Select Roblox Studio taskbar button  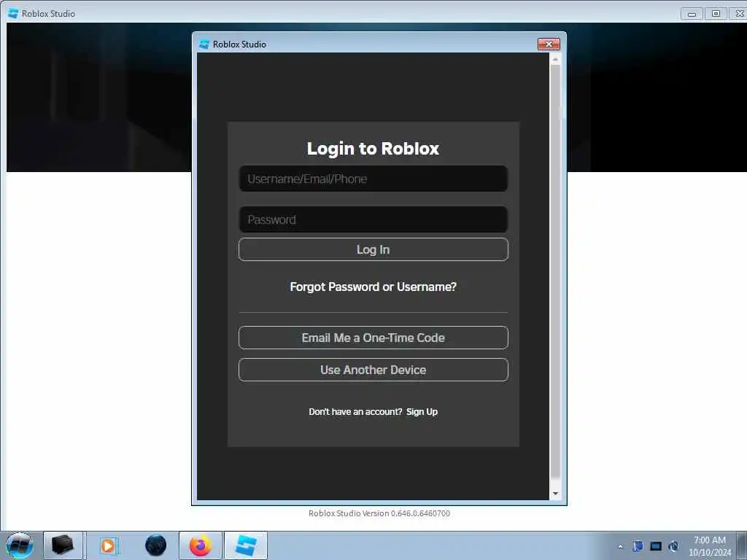click(245, 545)
